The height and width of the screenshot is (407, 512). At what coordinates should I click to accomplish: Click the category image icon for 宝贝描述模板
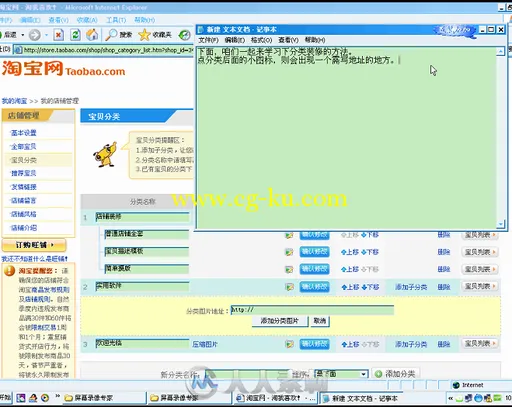(289, 252)
